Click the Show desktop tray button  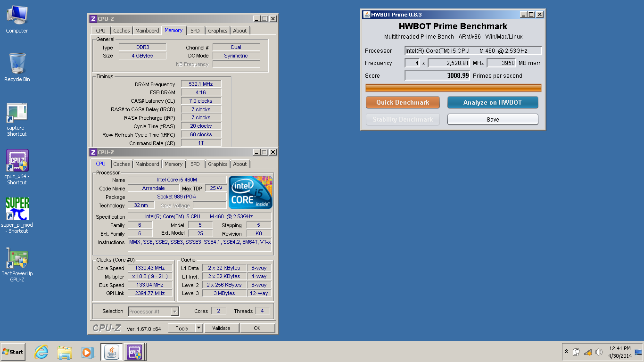click(x=638, y=352)
